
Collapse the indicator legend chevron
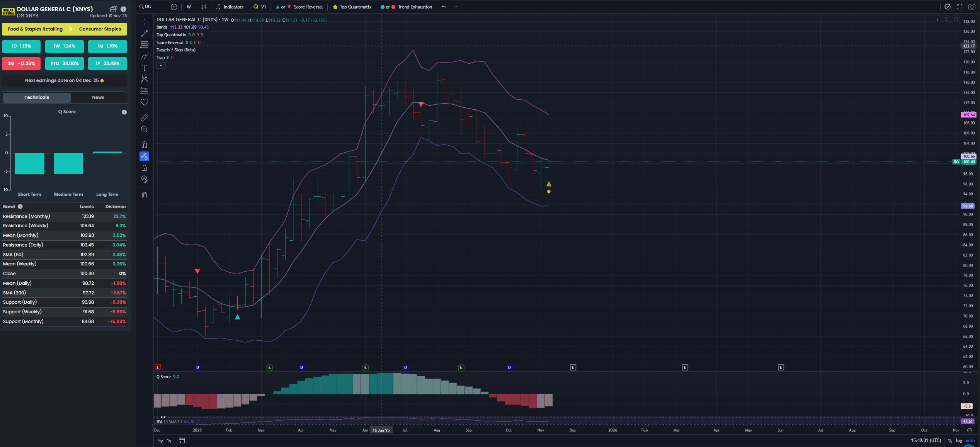coord(161,66)
